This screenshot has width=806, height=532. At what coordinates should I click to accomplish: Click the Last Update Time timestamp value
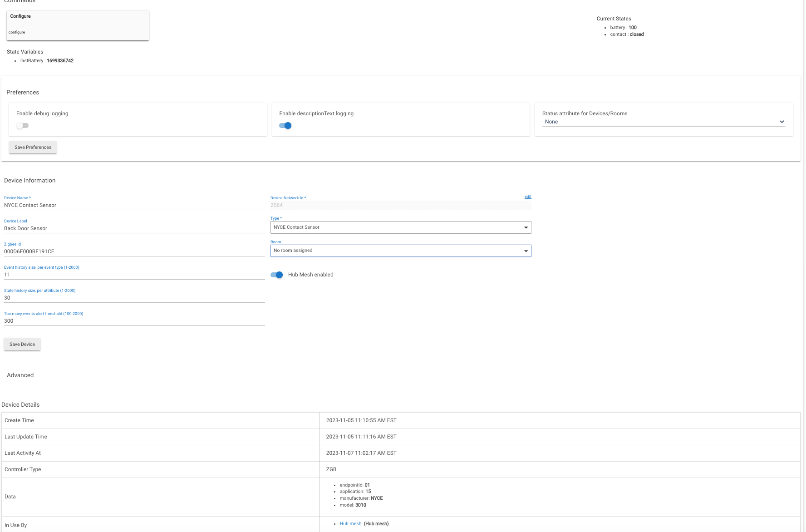point(361,437)
